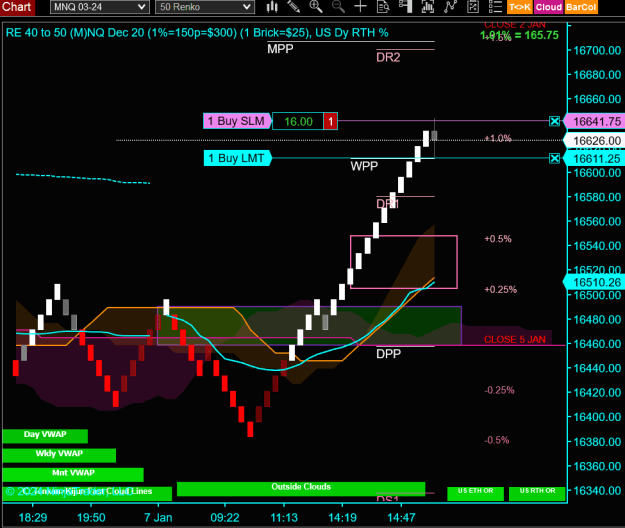Click the RE 40 to 50 chart title text
625x528 pixels.
[x=197, y=33]
